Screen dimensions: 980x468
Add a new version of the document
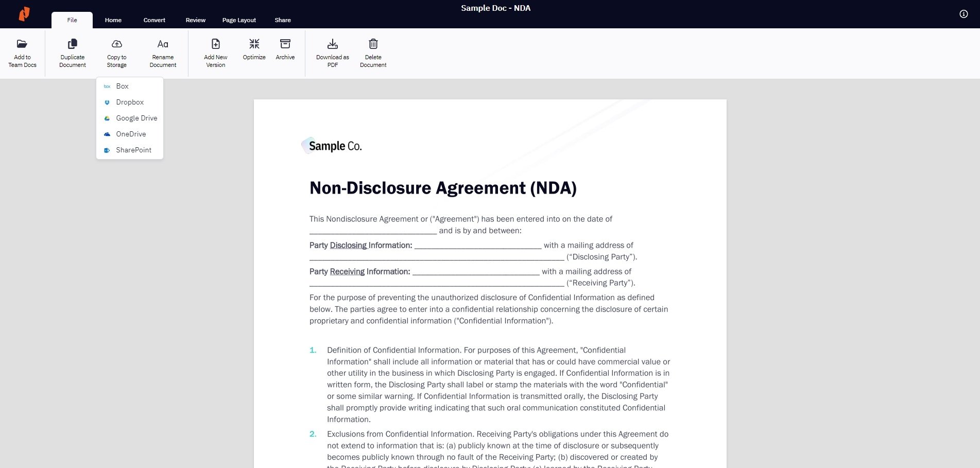[x=215, y=51]
